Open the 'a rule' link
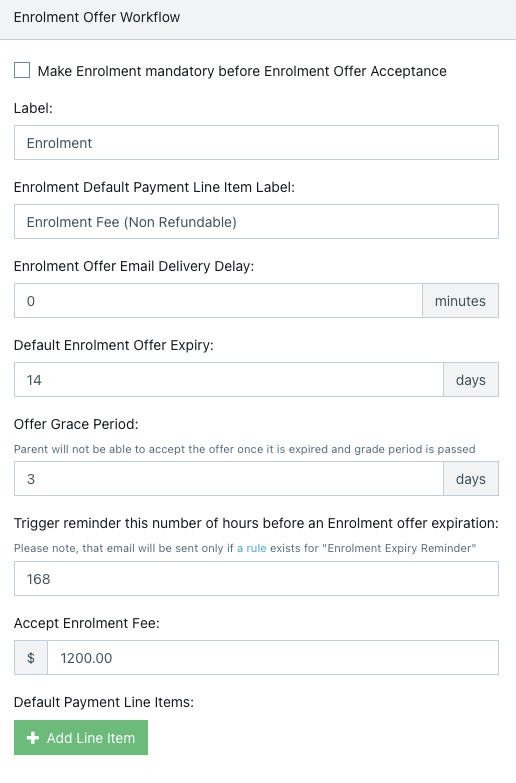Image resolution: width=516 pixels, height=783 pixels. (252, 548)
